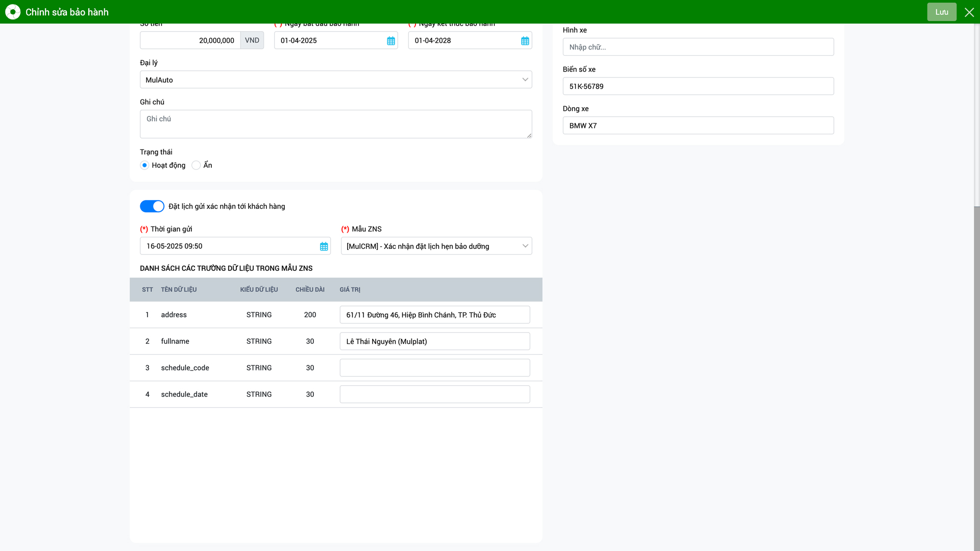This screenshot has width=980, height=551.
Task: Select the Ẩn status radio
Action: point(196,165)
